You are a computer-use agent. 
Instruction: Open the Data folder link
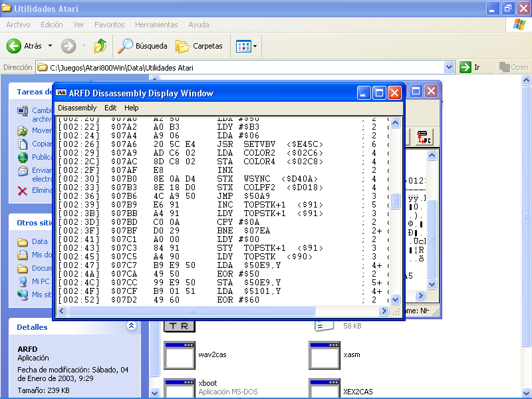(x=39, y=241)
